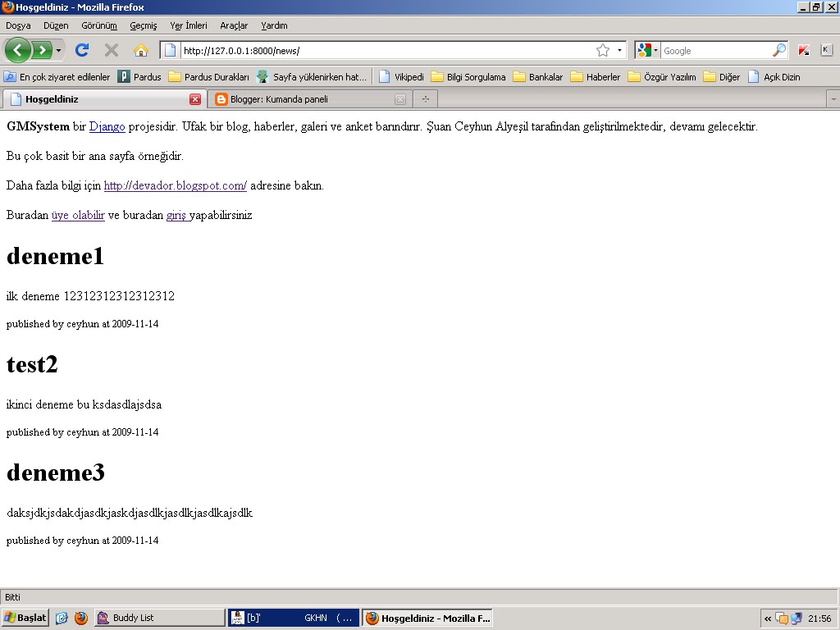
Task: Click the deneme1 heading
Action: (x=55, y=256)
